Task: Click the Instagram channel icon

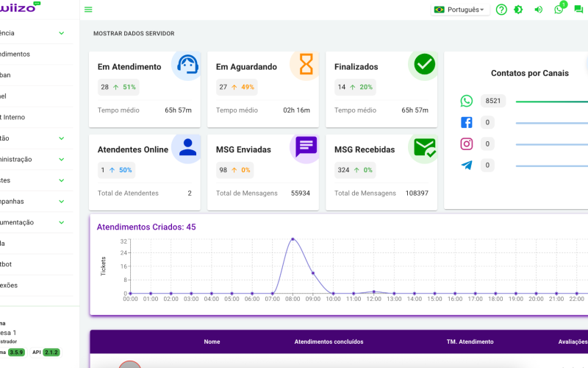Action: (x=467, y=144)
